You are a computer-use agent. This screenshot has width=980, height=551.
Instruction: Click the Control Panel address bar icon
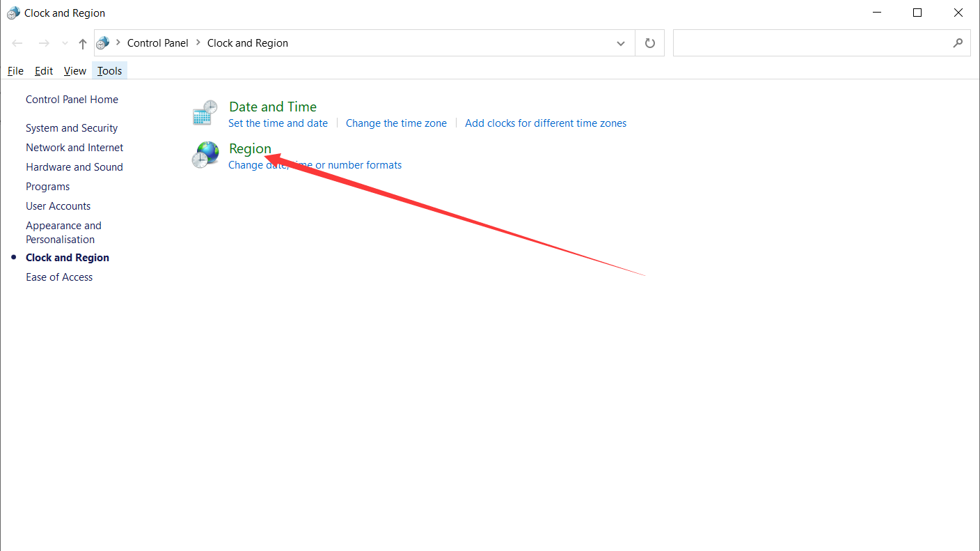coord(103,43)
